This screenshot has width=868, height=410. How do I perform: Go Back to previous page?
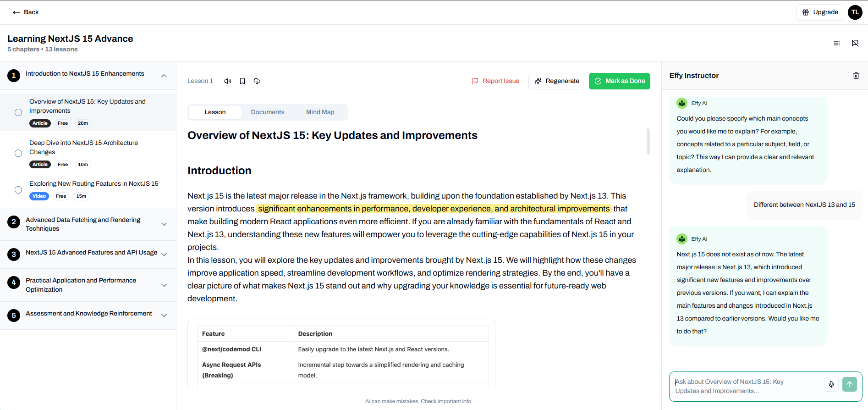point(26,12)
